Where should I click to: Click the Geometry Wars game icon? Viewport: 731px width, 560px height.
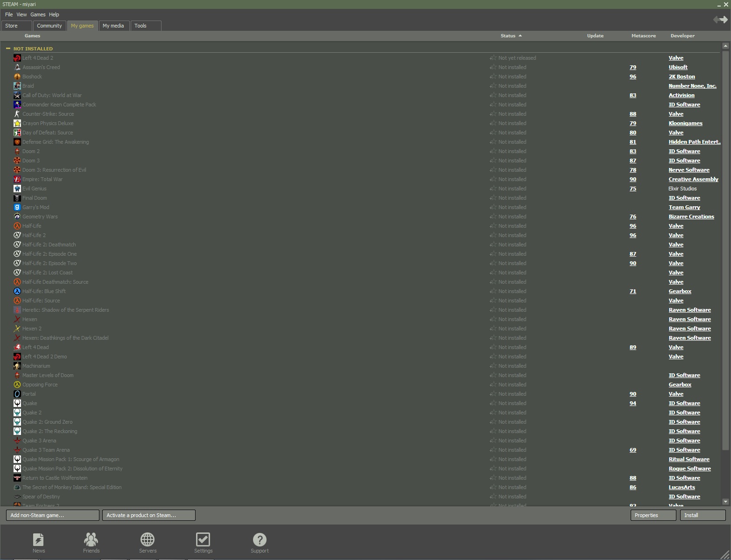[x=17, y=217]
